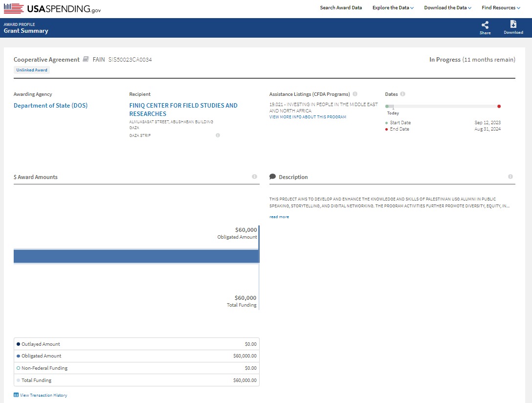Screen dimensions: 532x403
Task: Click View More Info About This Program
Action: [308, 117]
